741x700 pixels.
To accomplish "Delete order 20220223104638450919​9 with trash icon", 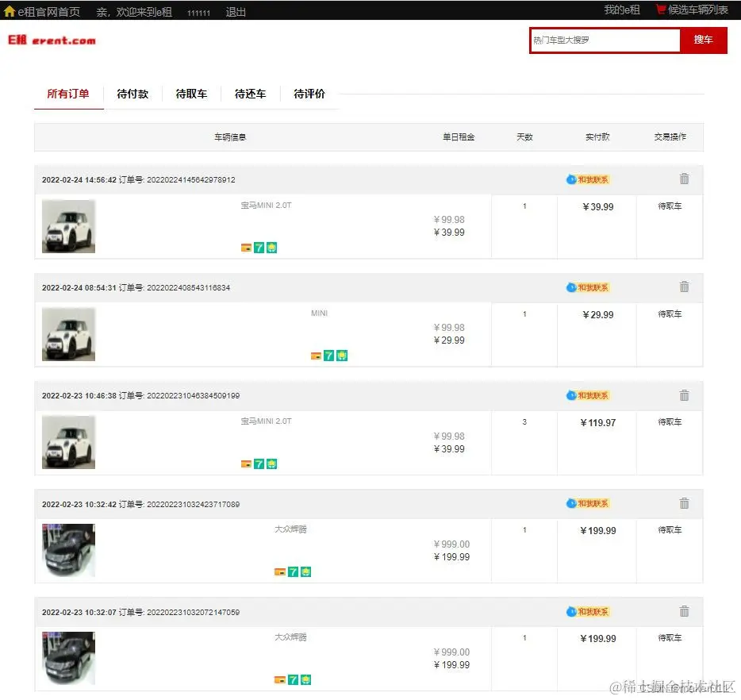I will click(x=684, y=394).
